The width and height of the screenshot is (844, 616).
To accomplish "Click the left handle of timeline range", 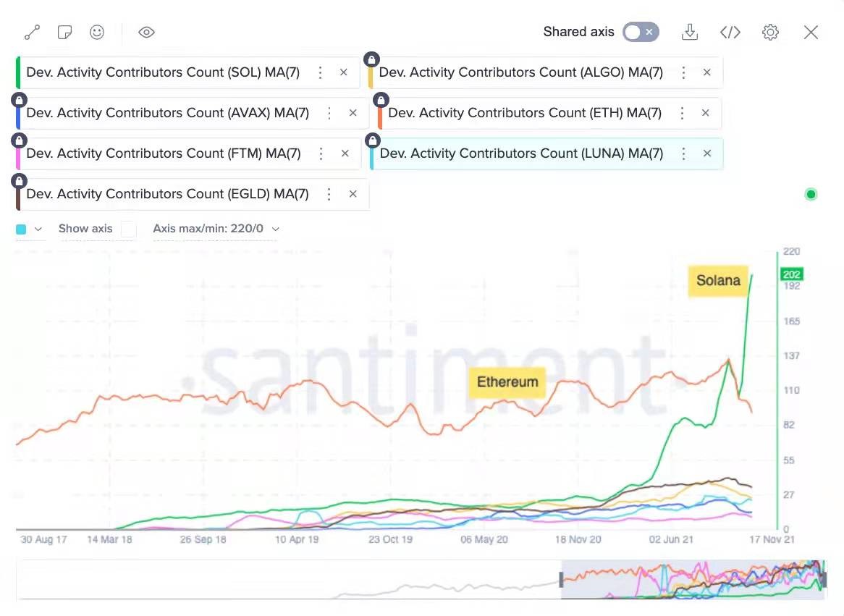I will click(x=561, y=579).
